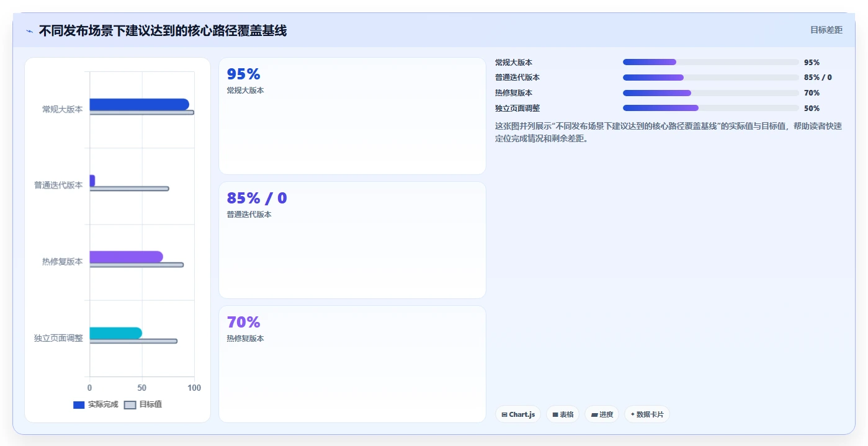Click the 常规大版本 progress bar
The height and width of the screenshot is (446, 868).
(711, 62)
